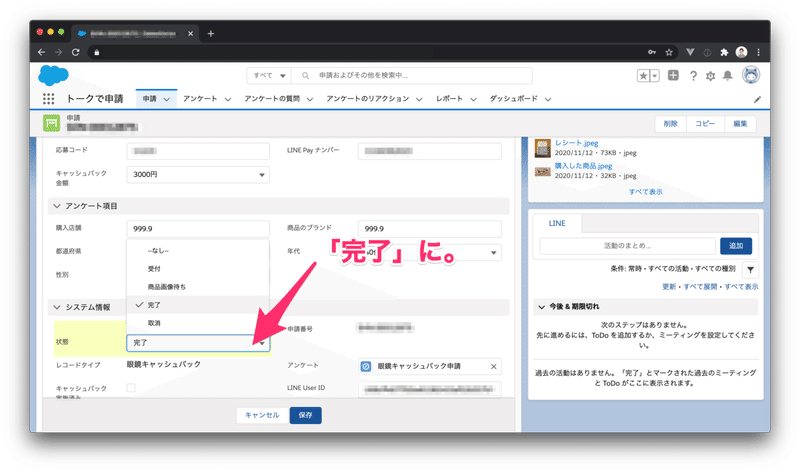This screenshot has width=800, height=472.
Task: Click the search magnifier icon
Action: pyautogui.click(x=305, y=76)
